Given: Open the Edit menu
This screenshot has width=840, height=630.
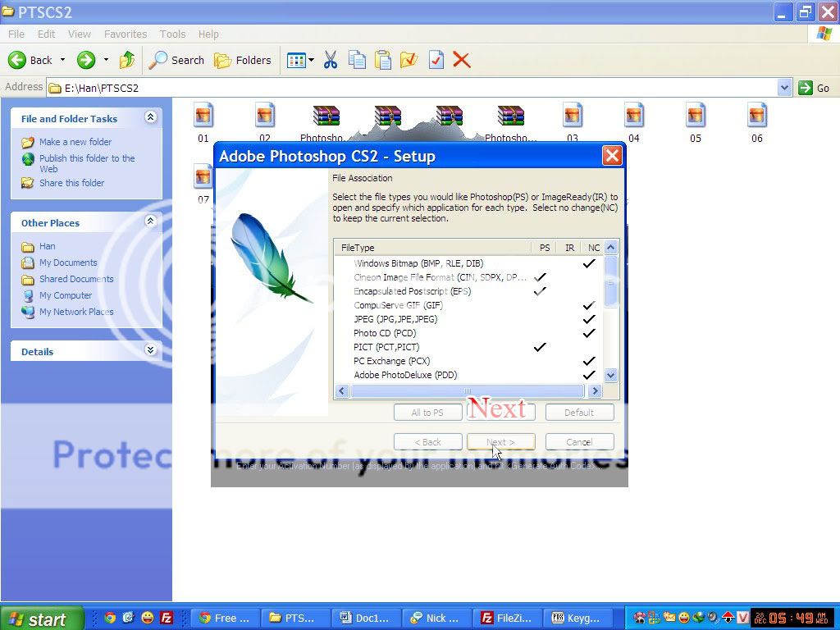Looking at the screenshot, I should tap(46, 34).
